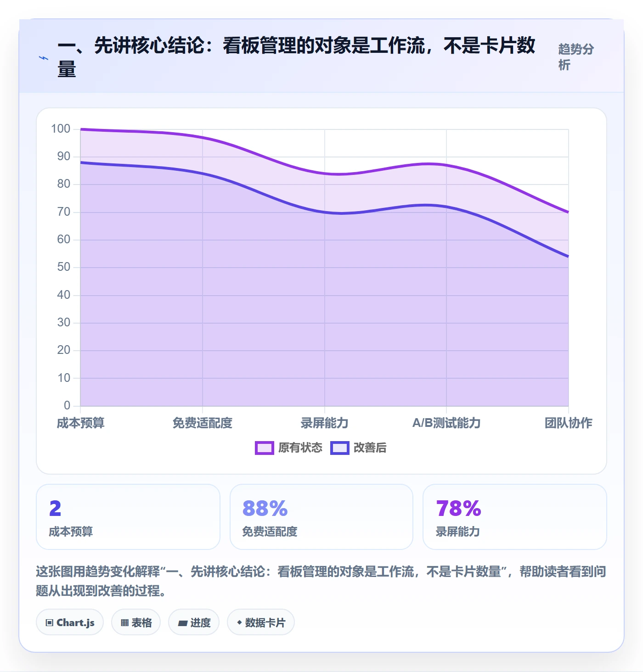Click the 原有状态 legend label
Viewport: 643px width, 672px height.
click(300, 448)
